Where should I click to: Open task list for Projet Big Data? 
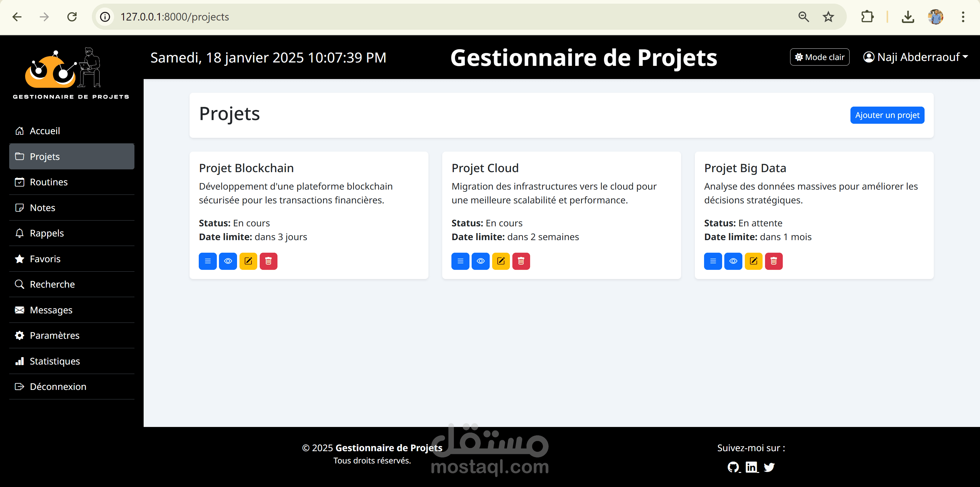coord(713,261)
